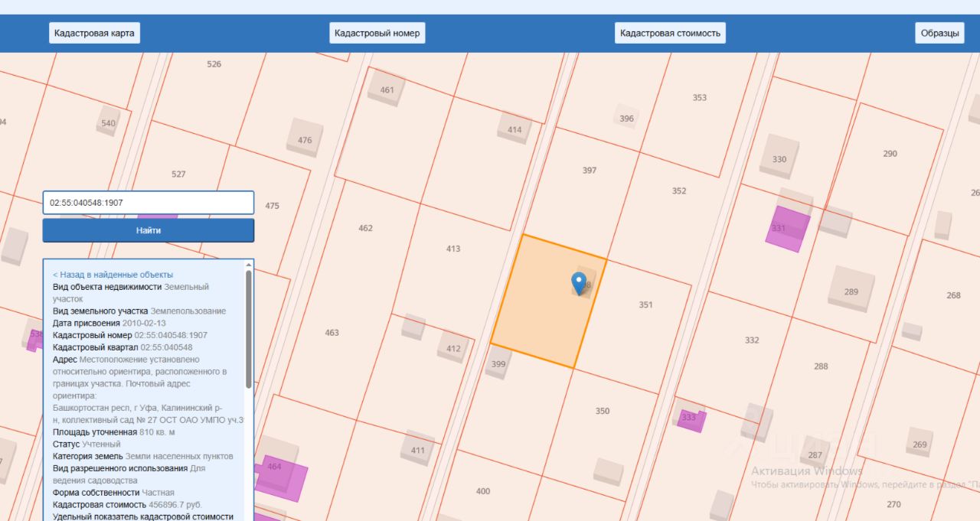Select the purple building on parcel 331

pyautogui.click(x=788, y=229)
